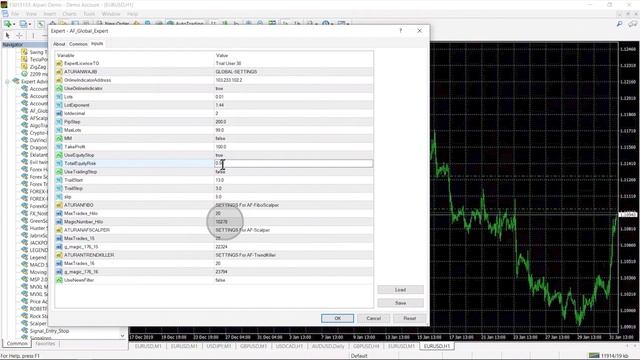Select ZigZag indicator in Navigator tree

click(x=38, y=67)
